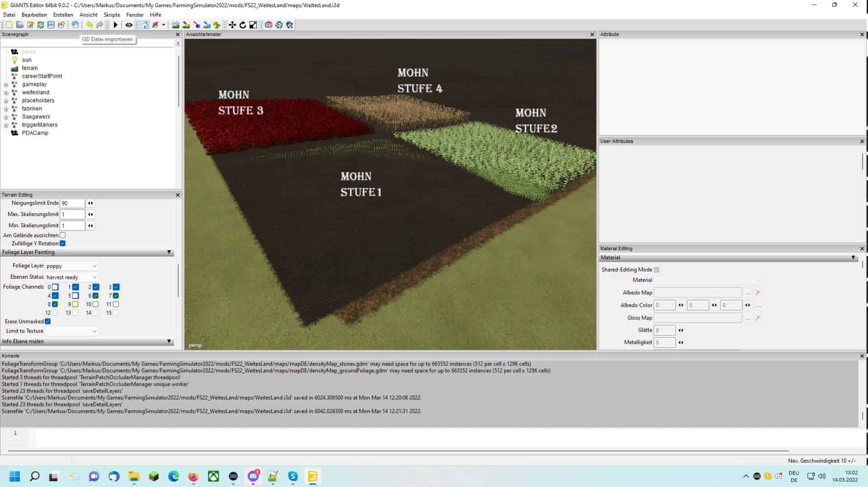
Task: Toggle the 'Erase Unmasked' checkbox
Action: pos(48,322)
